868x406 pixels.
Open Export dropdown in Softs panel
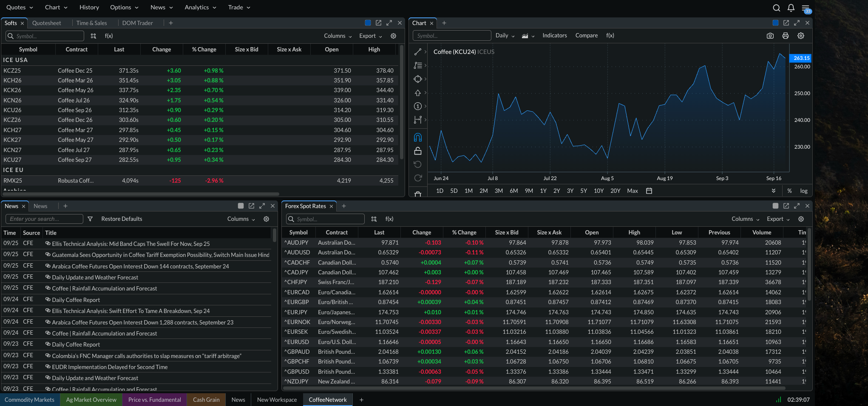click(370, 36)
